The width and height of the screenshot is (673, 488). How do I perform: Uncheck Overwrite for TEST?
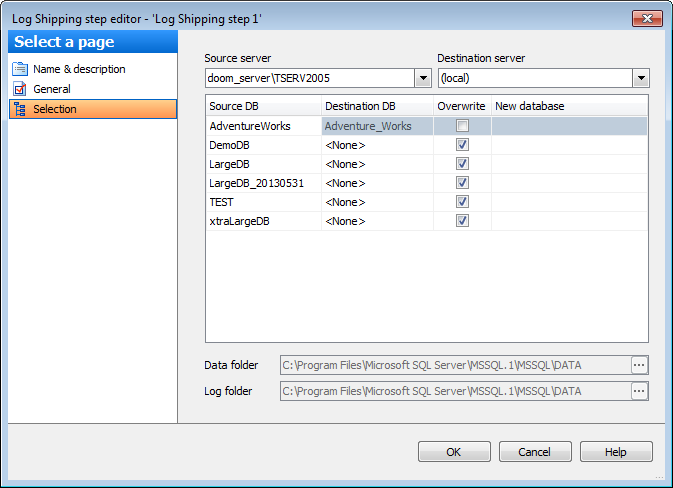click(462, 202)
